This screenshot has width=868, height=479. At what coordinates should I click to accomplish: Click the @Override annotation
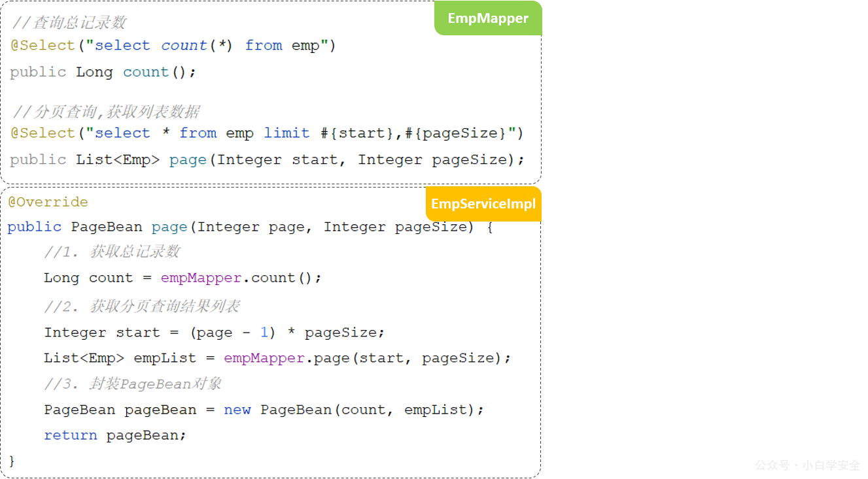pos(48,202)
